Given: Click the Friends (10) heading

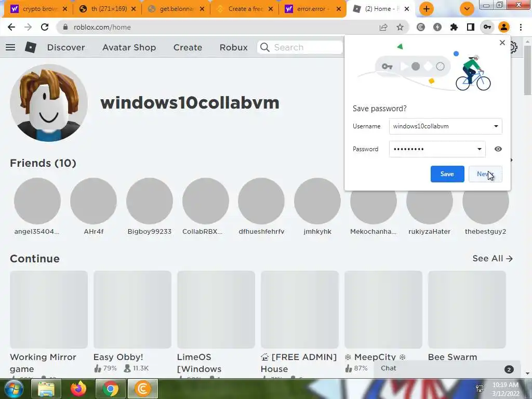Looking at the screenshot, I should (43, 163).
